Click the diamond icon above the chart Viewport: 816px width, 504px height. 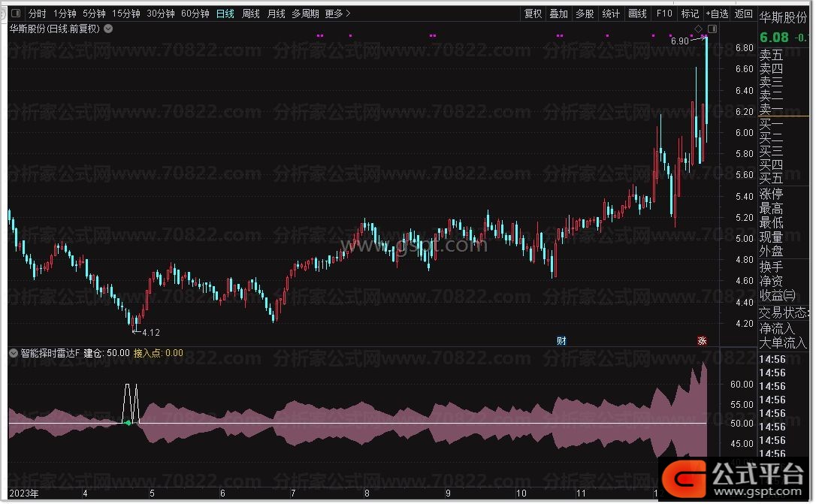click(698, 29)
